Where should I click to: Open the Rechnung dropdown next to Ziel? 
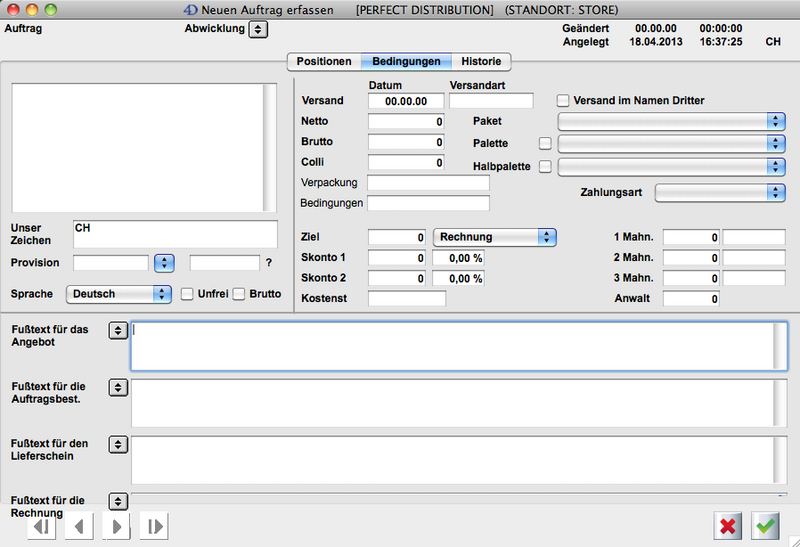point(494,237)
